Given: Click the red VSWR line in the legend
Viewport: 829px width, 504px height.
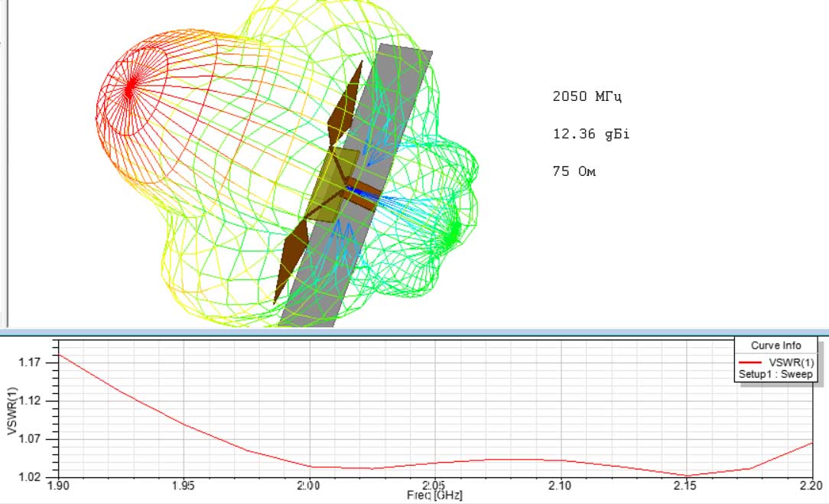Looking at the screenshot, I should click(749, 363).
